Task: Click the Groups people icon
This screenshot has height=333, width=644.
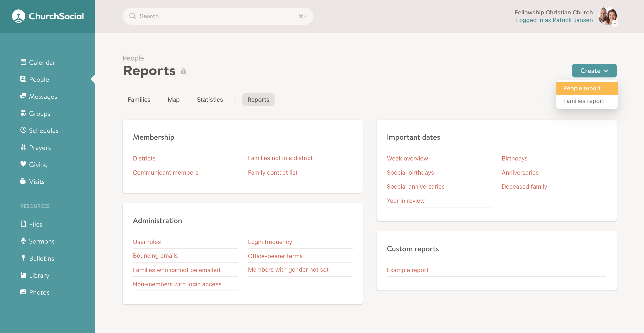Action: click(23, 113)
